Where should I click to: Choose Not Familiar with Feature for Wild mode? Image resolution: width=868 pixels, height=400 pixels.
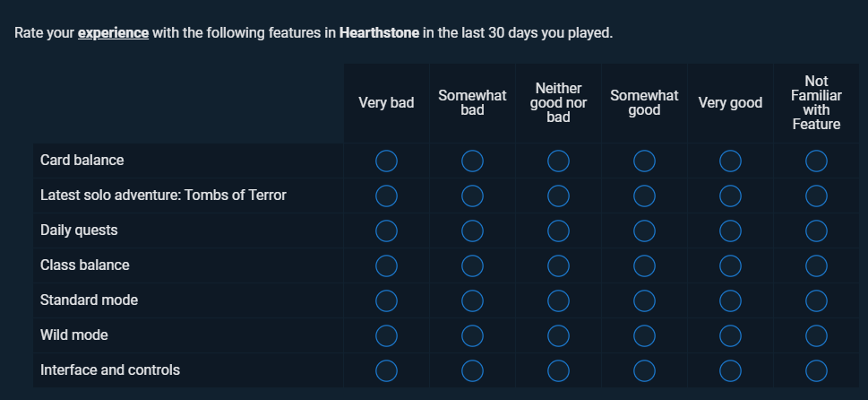point(816,335)
